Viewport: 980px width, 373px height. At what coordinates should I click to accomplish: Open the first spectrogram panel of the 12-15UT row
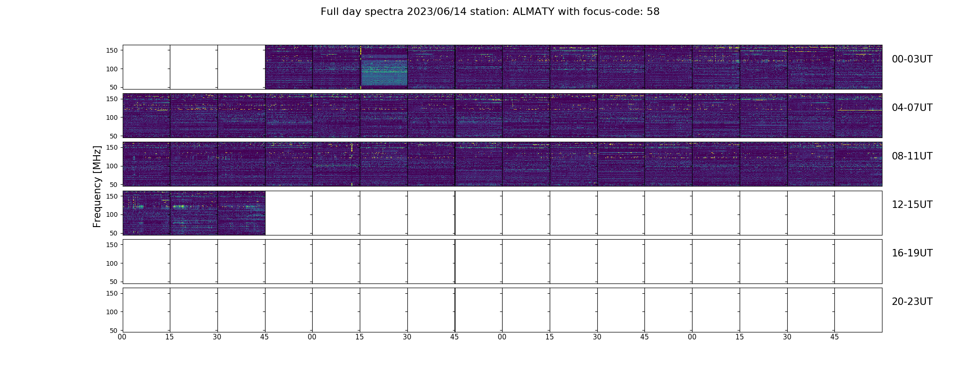coord(147,213)
